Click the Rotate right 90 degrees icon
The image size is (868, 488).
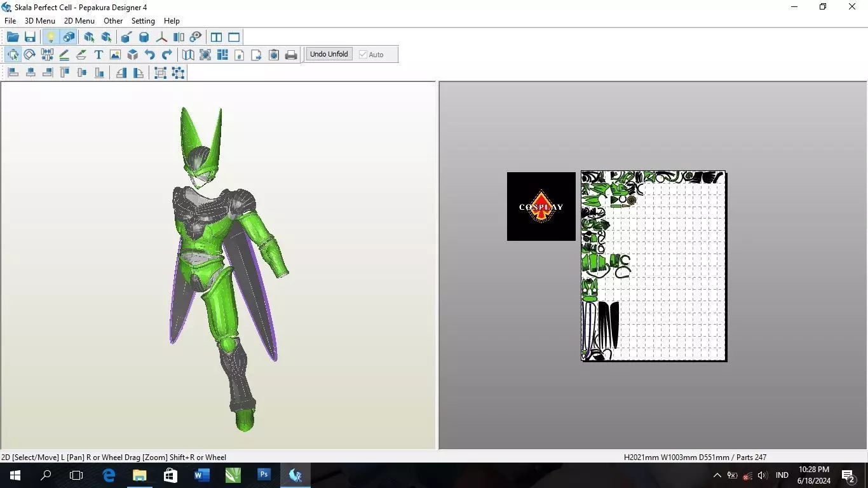[138, 72]
